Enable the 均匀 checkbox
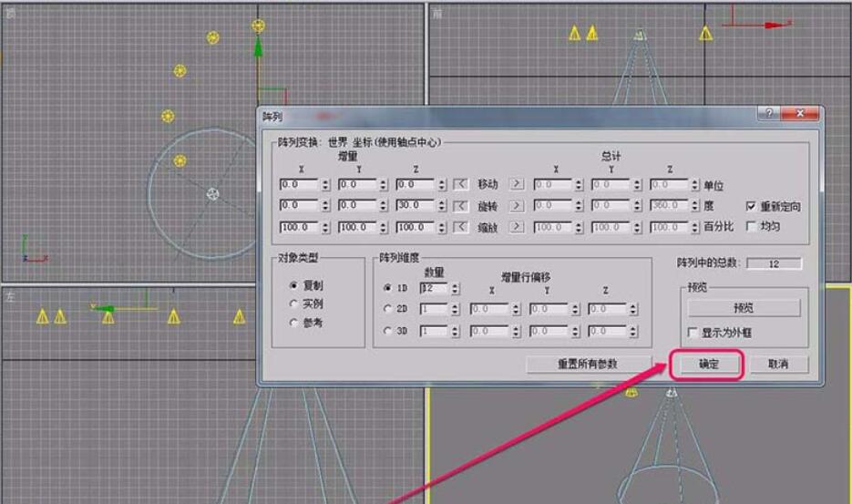The height and width of the screenshot is (504, 852). click(750, 226)
